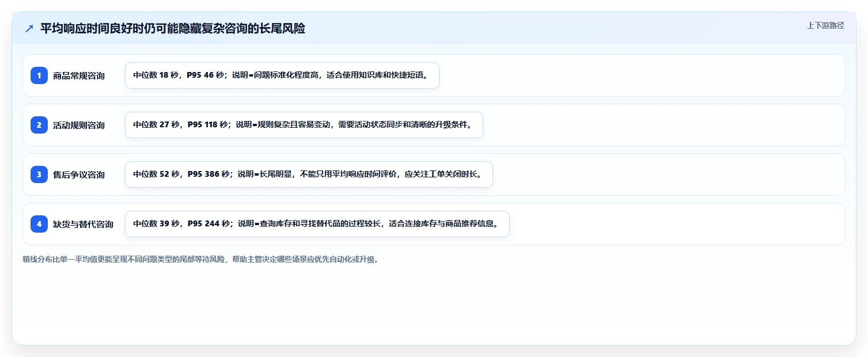
Task: Open the detail box with 中位数 27 秒
Action: pyautogui.click(x=304, y=125)
